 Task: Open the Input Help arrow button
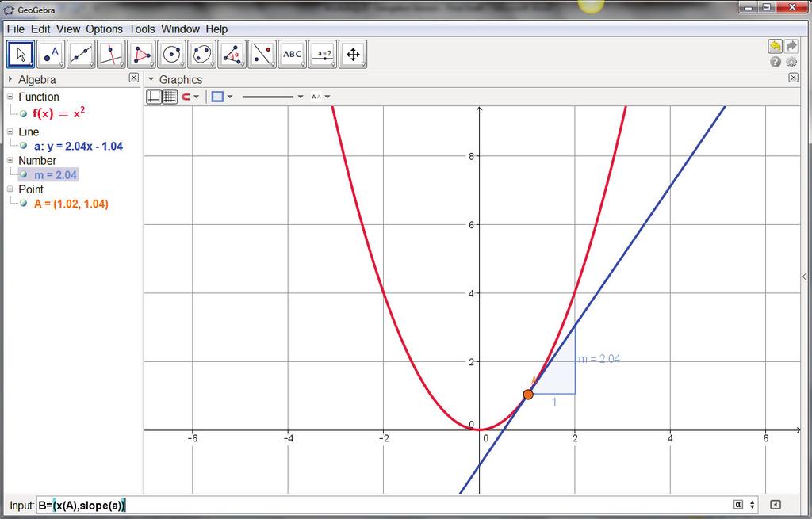776,505
